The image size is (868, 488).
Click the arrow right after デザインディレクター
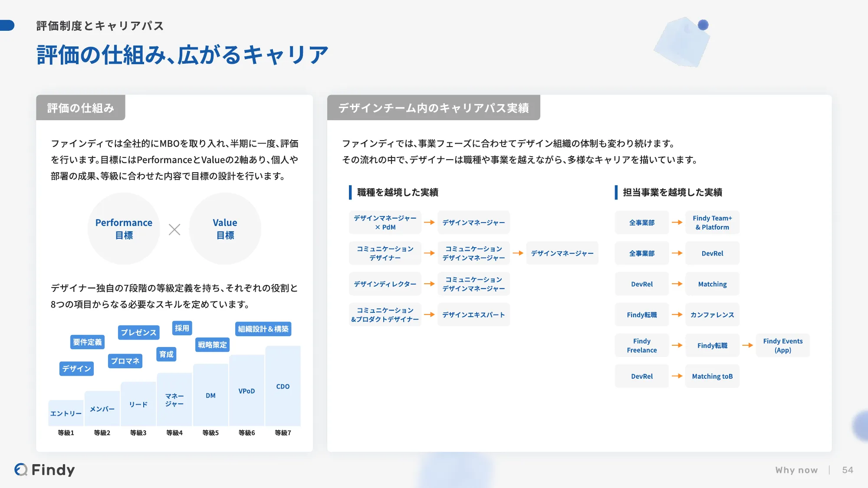tap(429, 284)
